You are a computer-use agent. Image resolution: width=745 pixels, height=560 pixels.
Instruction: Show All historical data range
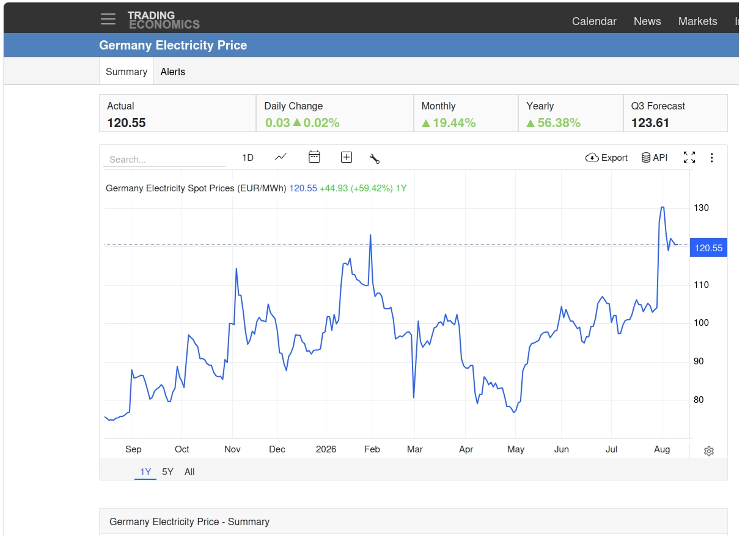pos(189,472)
